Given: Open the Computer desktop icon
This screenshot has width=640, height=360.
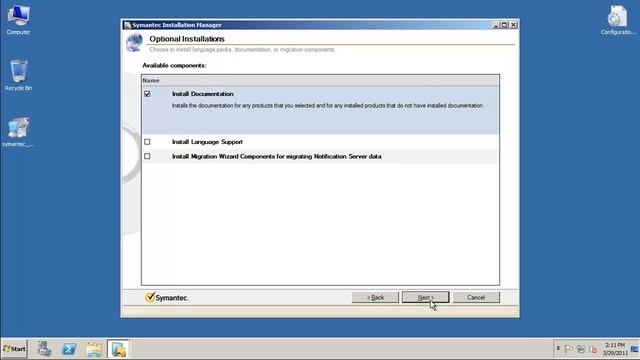Looking at the screenshot, I should click(18, 20).
